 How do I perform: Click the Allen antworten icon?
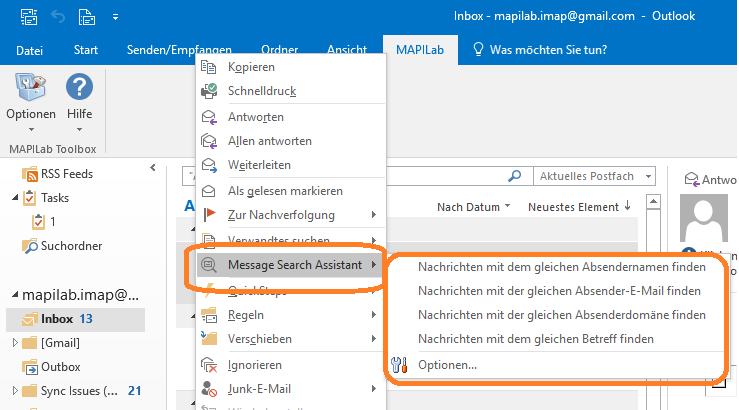[209, 141]
